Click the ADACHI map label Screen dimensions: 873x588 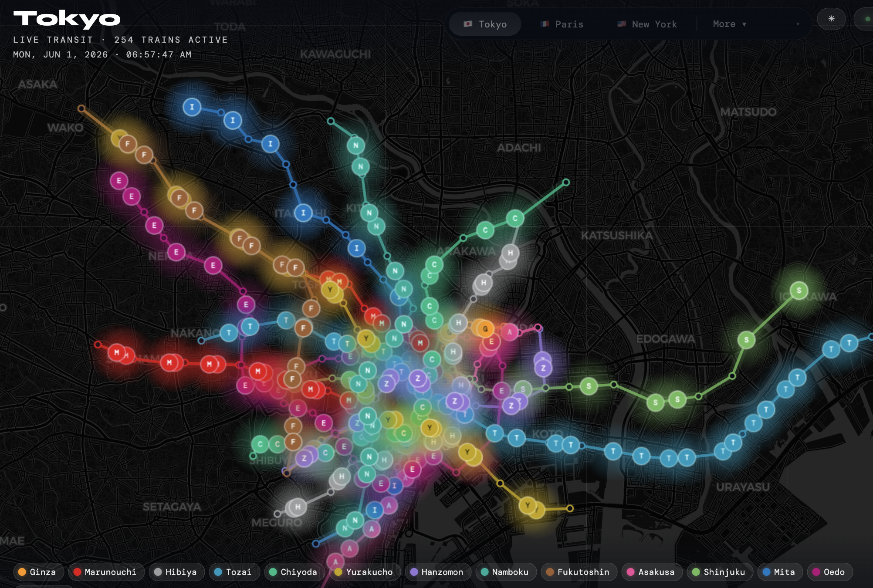pyautogui.click(x=519, y=148)
